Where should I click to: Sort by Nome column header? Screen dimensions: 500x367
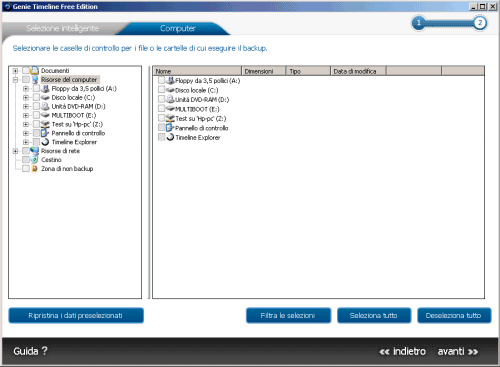pos(197,71)
